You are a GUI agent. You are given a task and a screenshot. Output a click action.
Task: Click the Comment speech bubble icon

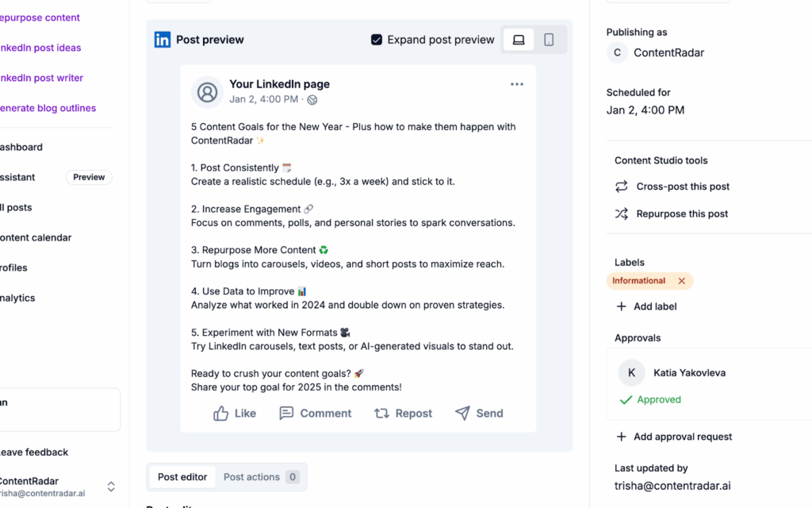(286, 414)
